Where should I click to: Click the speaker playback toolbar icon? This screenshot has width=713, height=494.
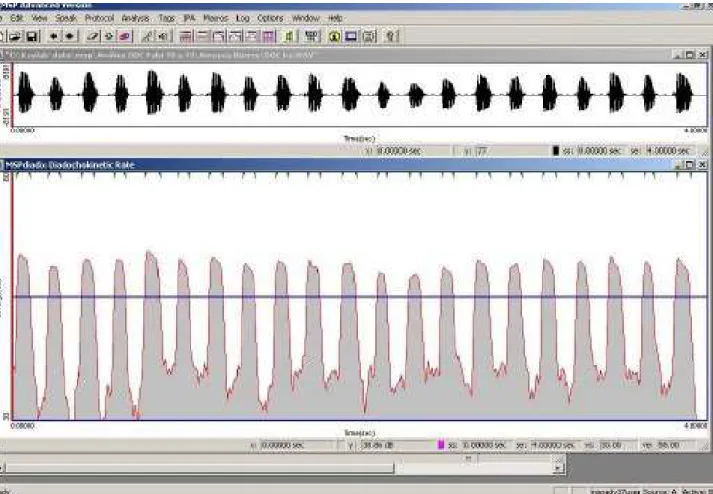(x=163, y=36)
